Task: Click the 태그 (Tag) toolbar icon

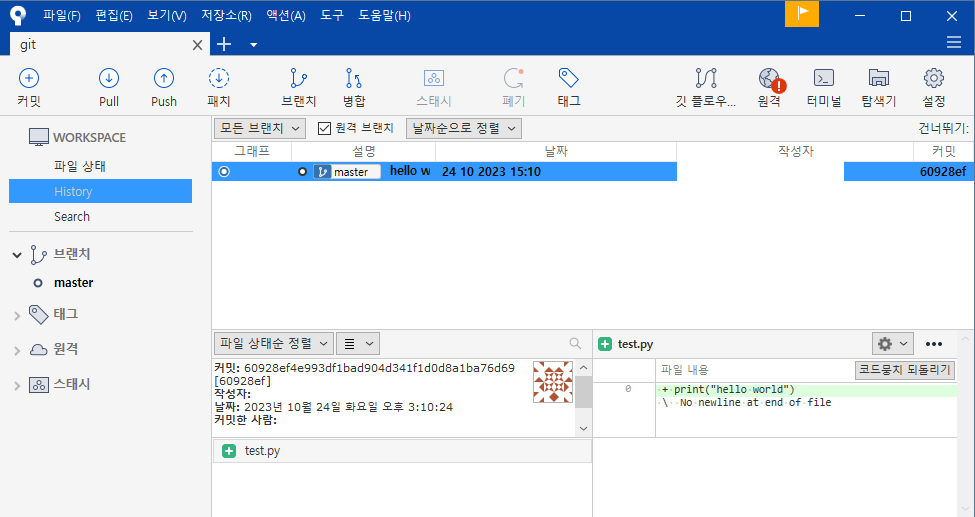Action: click(569, 87)
